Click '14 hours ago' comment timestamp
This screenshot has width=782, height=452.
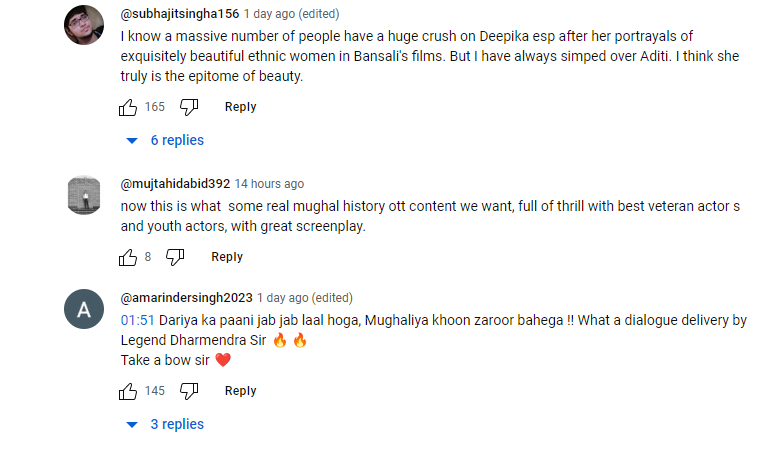[x=269, y=184]
